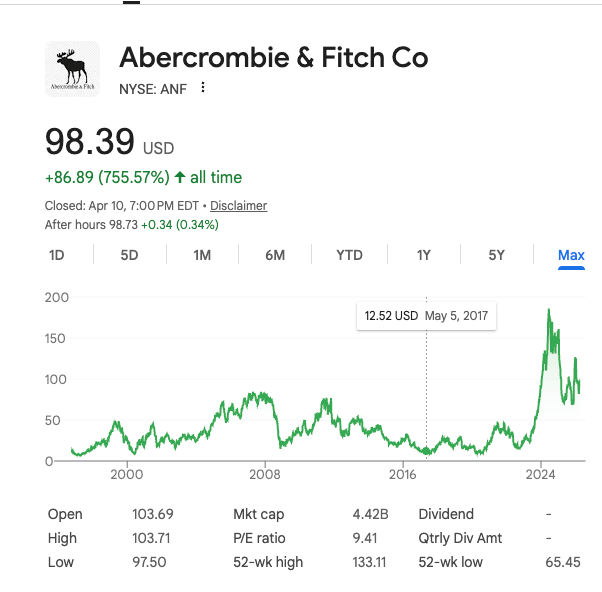Switch chart to 1M range

tap(202, 255)
